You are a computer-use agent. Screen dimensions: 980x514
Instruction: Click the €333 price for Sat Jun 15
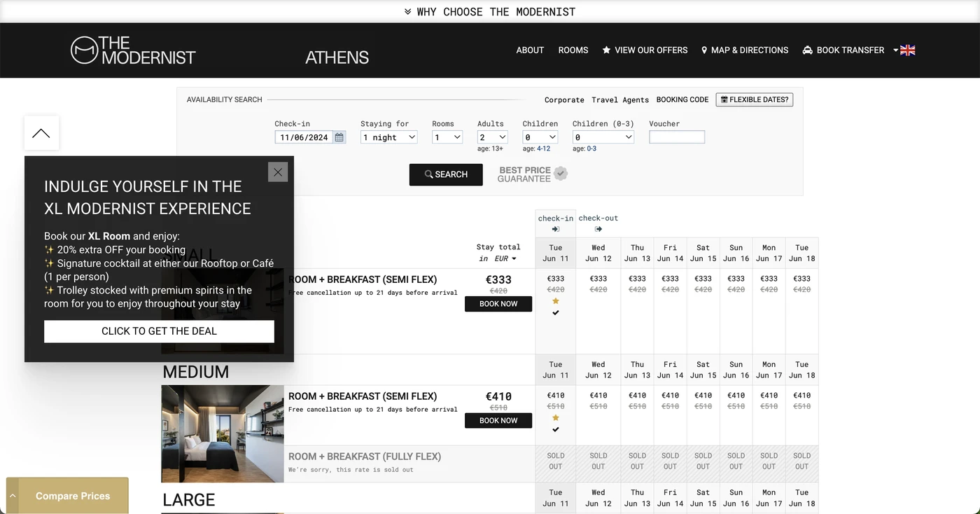(x=703, y=279)
